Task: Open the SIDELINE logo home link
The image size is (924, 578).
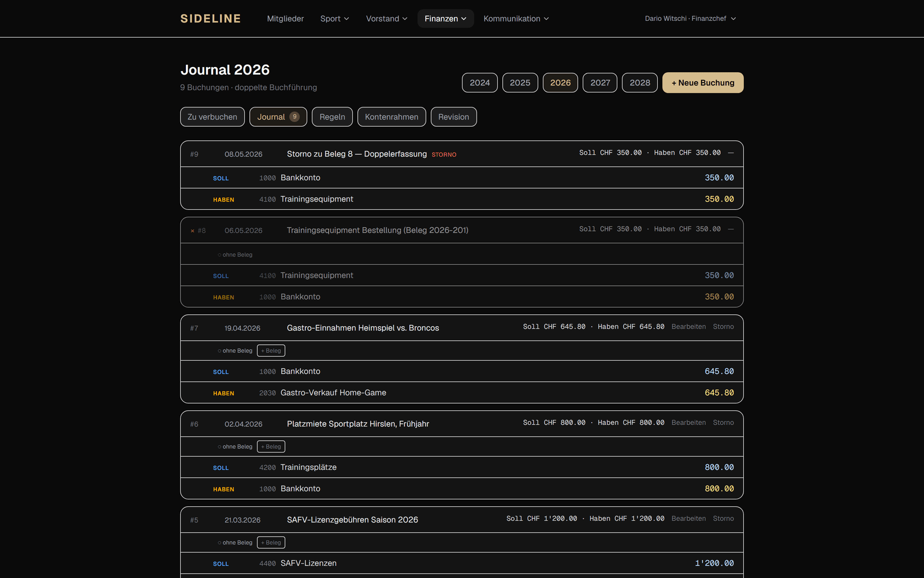Action: 211,18
